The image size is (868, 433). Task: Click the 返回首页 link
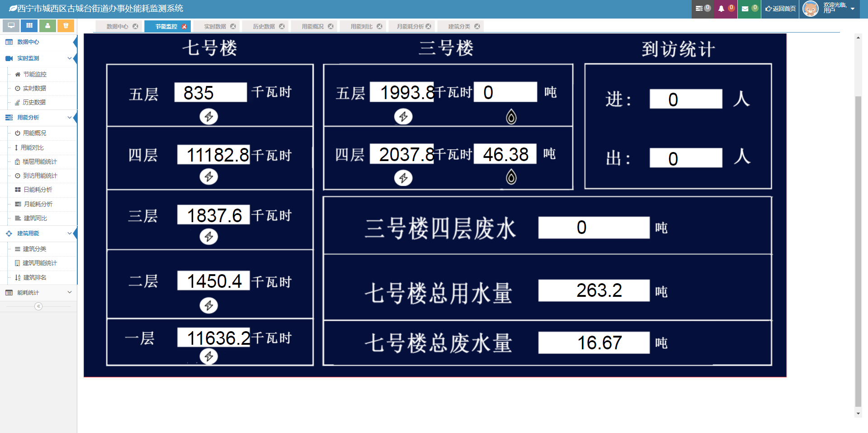(780, 9)
